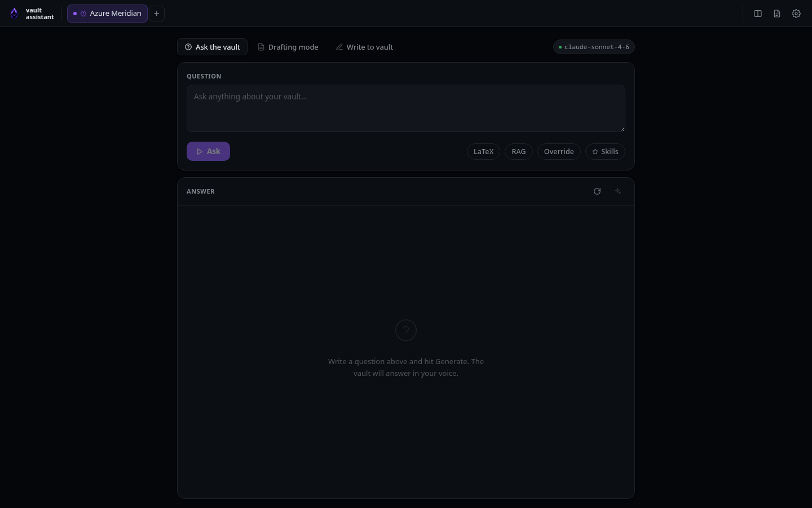Toggle the LaTeX option
This screenshot has height=508, width=812.
[483, 151]
